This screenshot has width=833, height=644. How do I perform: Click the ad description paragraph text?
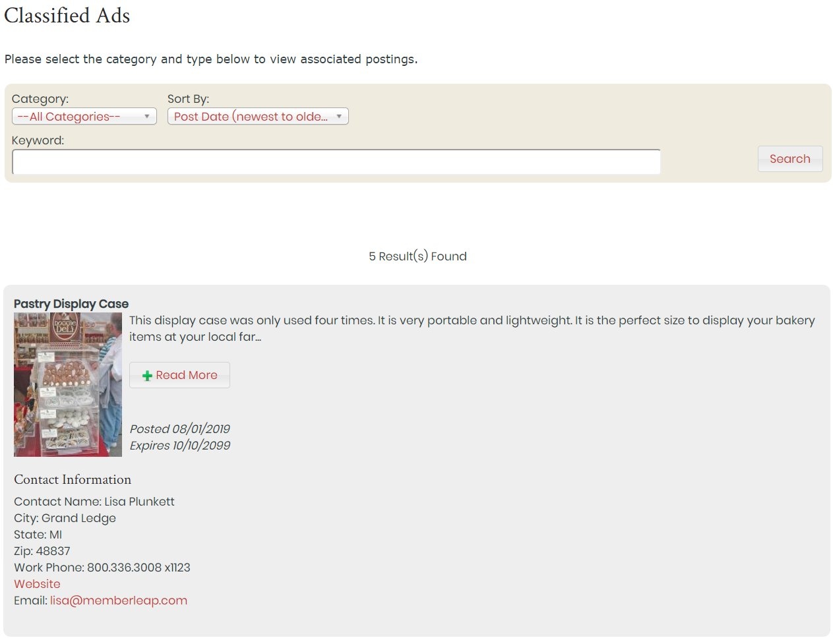point(472,328)
